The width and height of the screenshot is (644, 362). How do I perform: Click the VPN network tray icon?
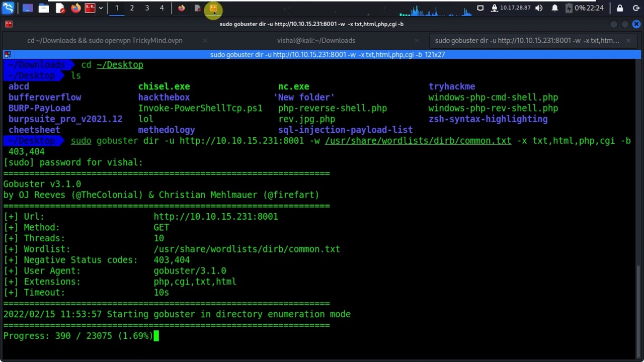click(495, 8)
